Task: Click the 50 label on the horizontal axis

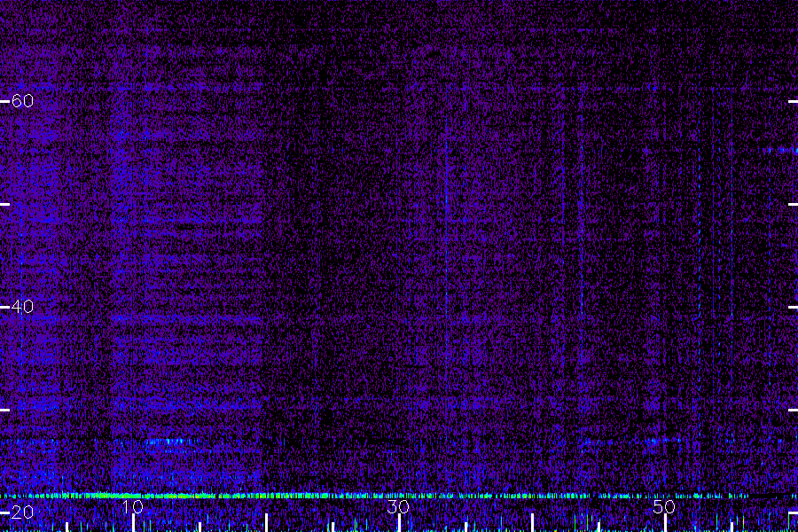Action: (664, 506)
